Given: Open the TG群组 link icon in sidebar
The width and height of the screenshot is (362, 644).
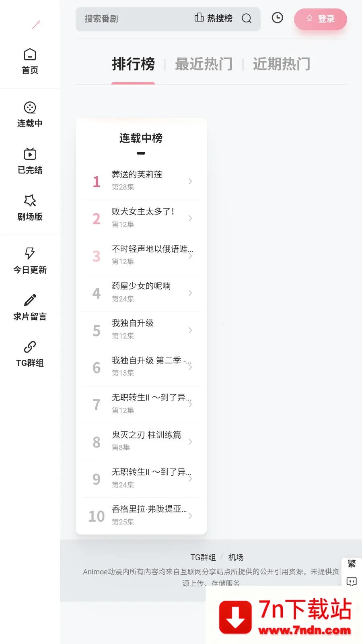Looking at the screenshot, I should [x=30, y=347].
